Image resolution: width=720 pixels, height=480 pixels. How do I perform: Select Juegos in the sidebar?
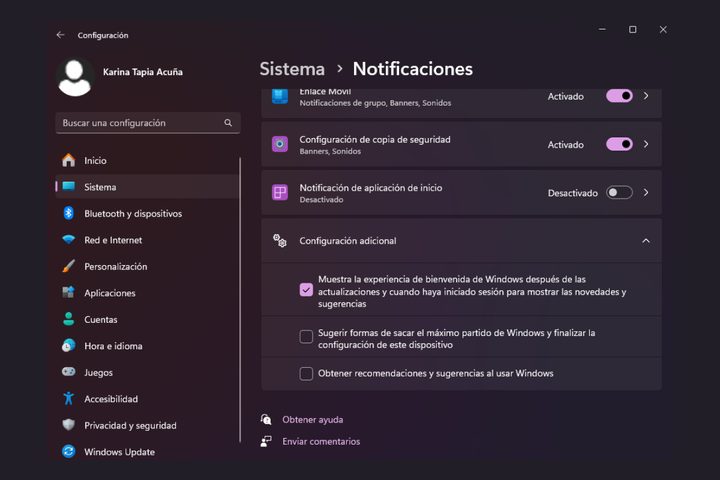pos(98,372)
